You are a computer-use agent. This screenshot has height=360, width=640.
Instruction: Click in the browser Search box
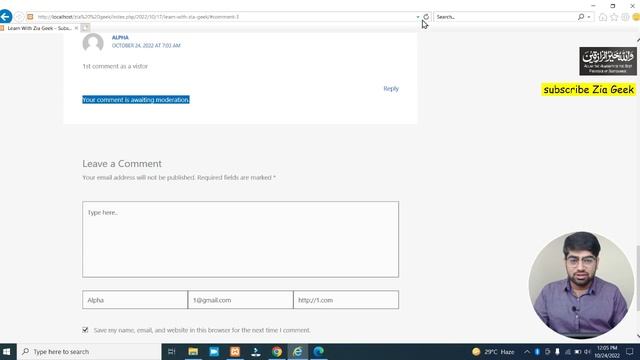pos(505,17)
